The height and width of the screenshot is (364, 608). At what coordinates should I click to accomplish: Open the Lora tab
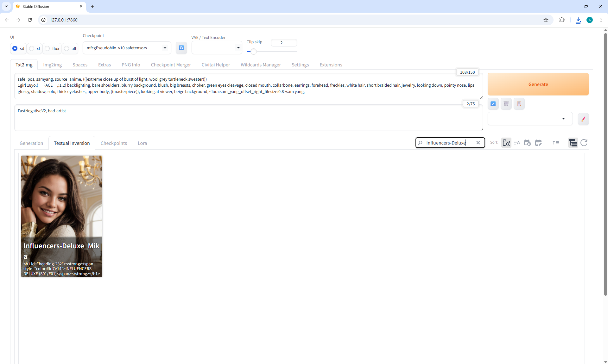tap(142, 143)
